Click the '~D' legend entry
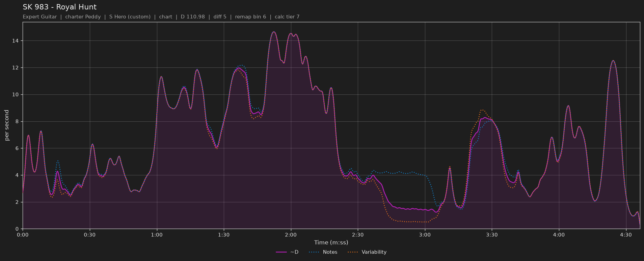 point(287,252)
